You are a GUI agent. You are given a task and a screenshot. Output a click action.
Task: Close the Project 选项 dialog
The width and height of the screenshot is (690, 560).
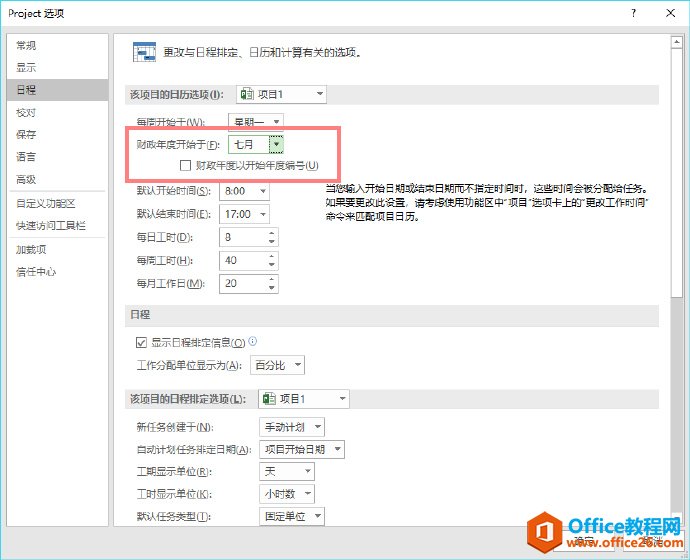(x=670, y=13)
